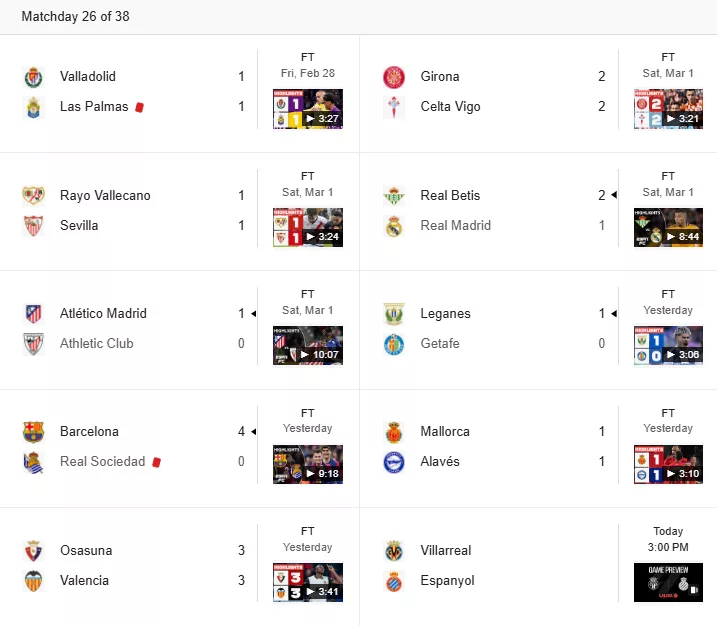
Task: Open Villarreal vs Espanyol game preview
Action: pos(668,583)
